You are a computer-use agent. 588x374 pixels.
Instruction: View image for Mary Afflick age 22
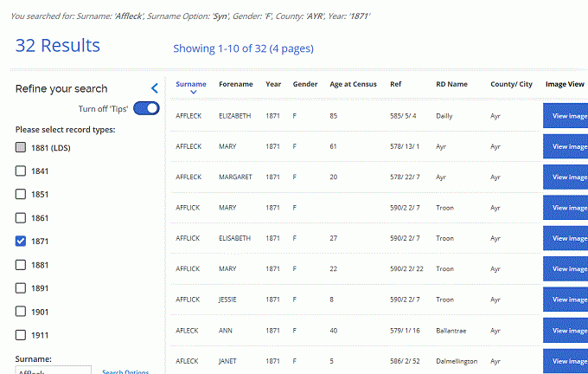click(566, 269)
